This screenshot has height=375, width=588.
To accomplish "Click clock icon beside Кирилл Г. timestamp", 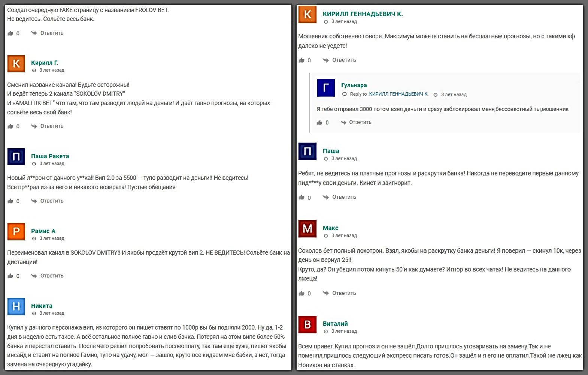I will click(34, 70).
